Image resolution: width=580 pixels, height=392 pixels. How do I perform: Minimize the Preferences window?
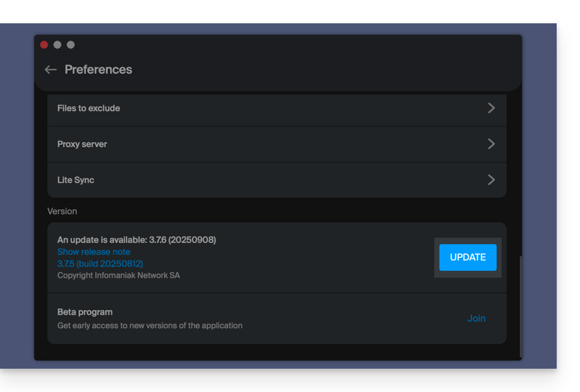[57, 45]
